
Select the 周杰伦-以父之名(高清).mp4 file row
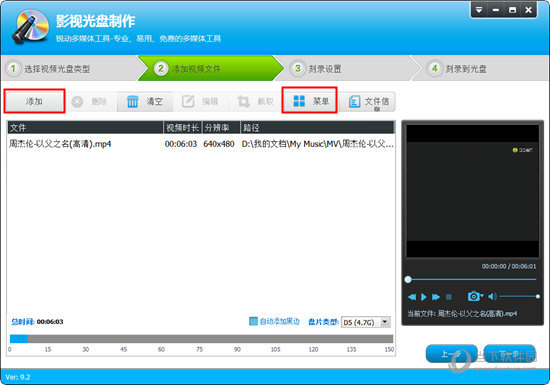(201, 144)
